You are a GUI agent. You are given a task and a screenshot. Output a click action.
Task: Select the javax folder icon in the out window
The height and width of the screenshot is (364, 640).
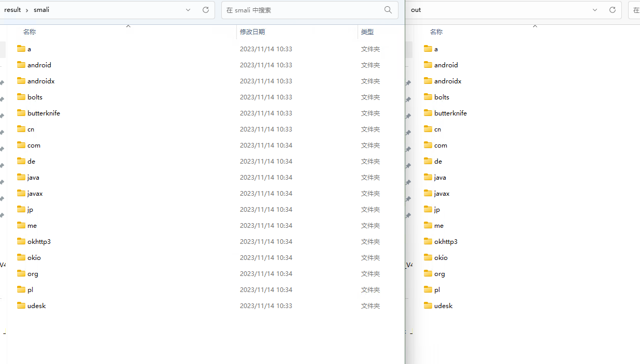tap(428, 193)
